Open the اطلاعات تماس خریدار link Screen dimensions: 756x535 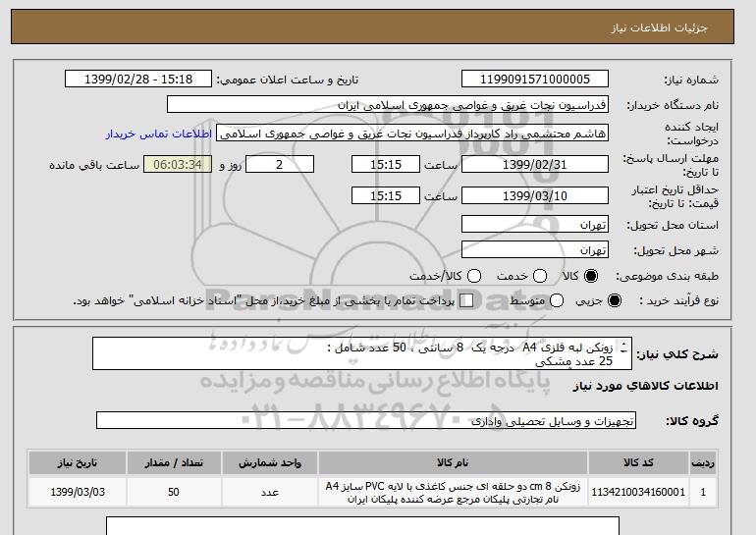point(159,134)
